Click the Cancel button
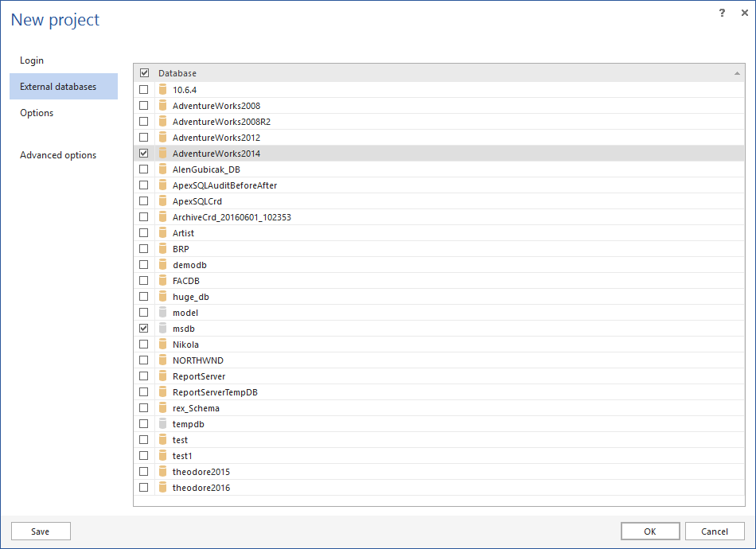The image size is (756, 549). click(x=715, y=531)
